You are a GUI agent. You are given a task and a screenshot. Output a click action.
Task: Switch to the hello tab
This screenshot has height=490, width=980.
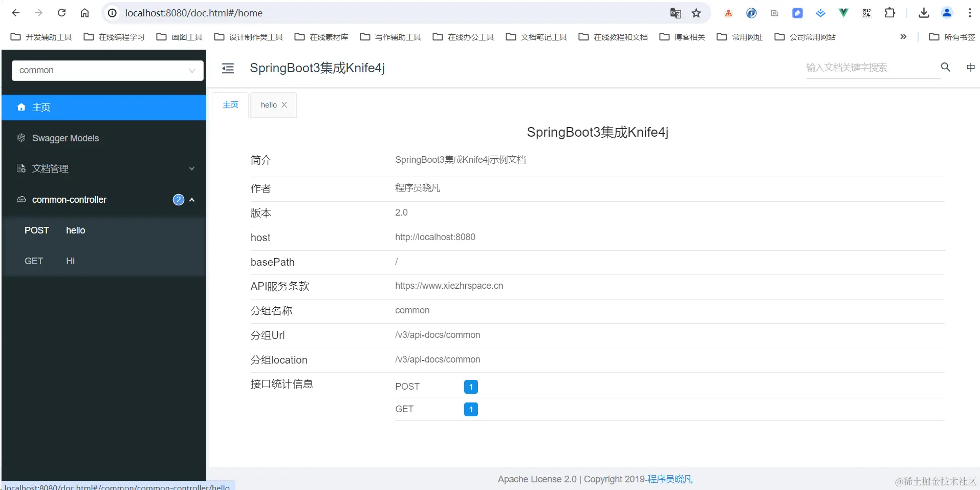tap(268, 104)
